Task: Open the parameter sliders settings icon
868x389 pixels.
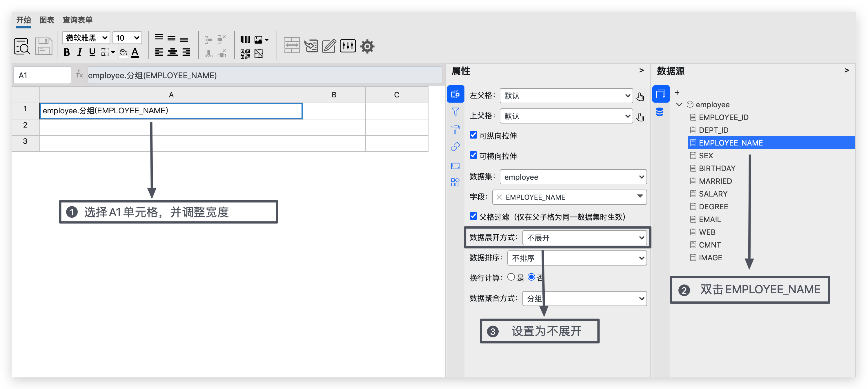Action: 348,46
